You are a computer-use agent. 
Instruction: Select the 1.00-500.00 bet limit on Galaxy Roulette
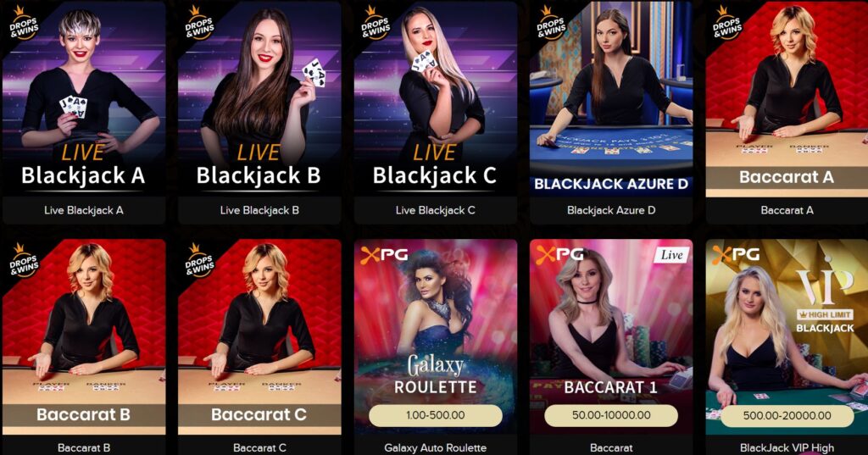coord(435,415)
